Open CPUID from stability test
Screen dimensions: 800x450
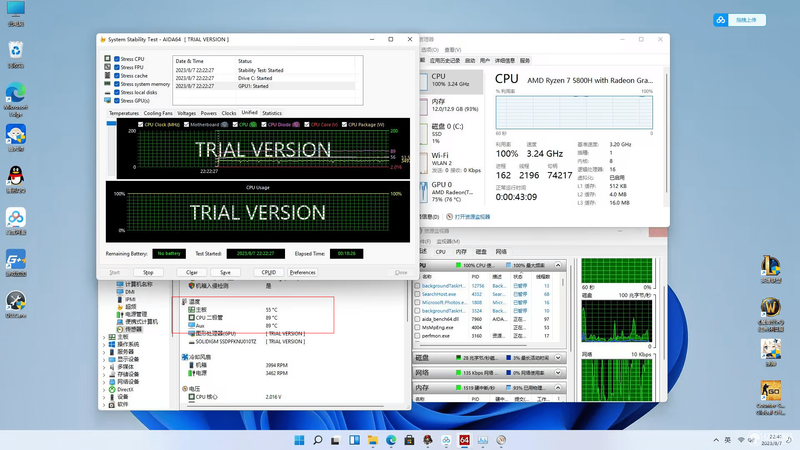click(269, 272)
